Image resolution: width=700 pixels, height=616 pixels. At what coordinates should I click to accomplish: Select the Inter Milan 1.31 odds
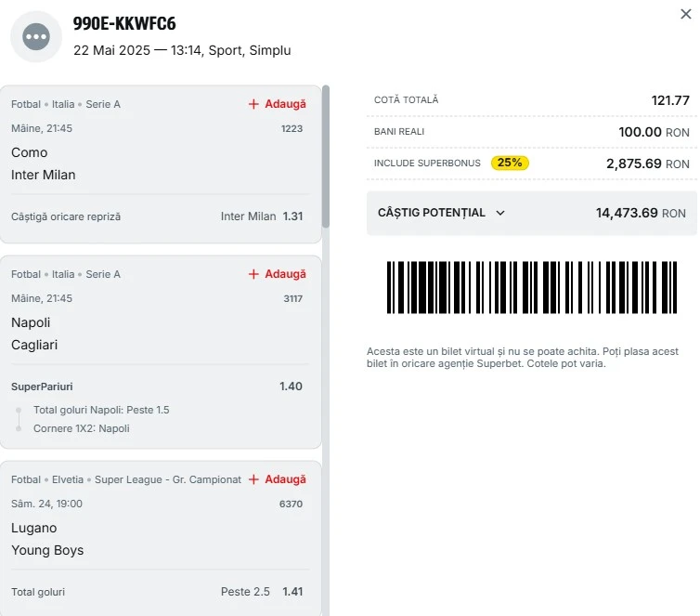(262, 216)
